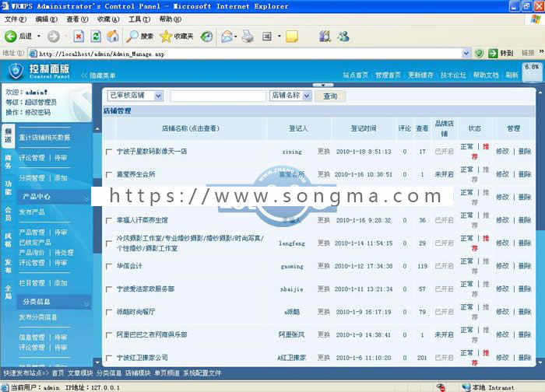
Task: Expand the Edit icon dropdown arrow
Action: [279, 36]
